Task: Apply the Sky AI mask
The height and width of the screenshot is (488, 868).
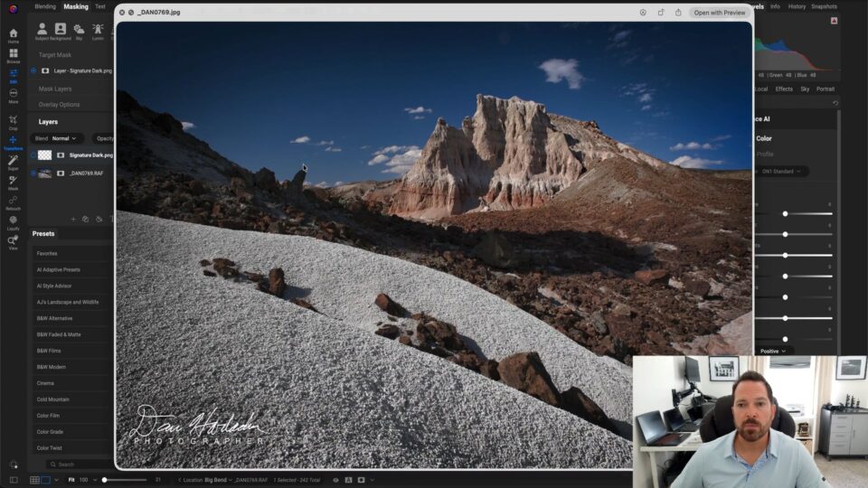Action: pos(80,32)
